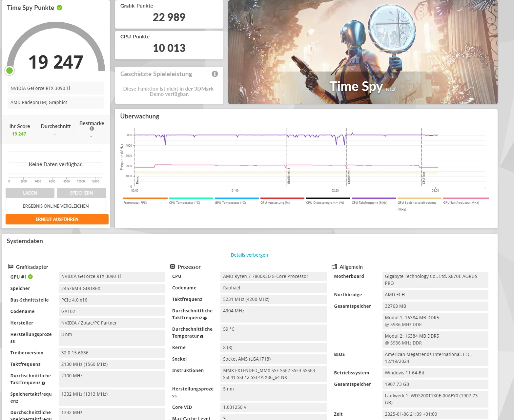514x420 pixels.
Task: Click the 59 °C temperature value
Action: pyautogui.click(x=273, y=333)
